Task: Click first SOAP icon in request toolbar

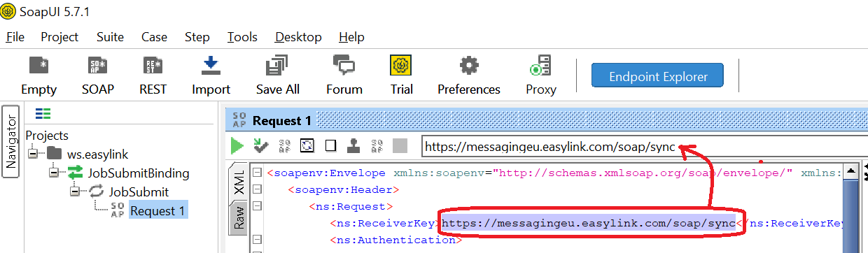Action: [285, 146]
